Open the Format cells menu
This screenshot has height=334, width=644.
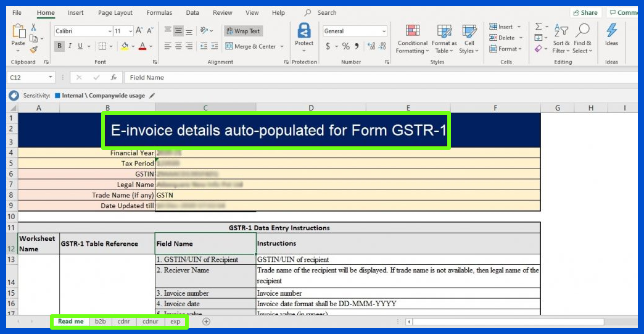point(505,49)
